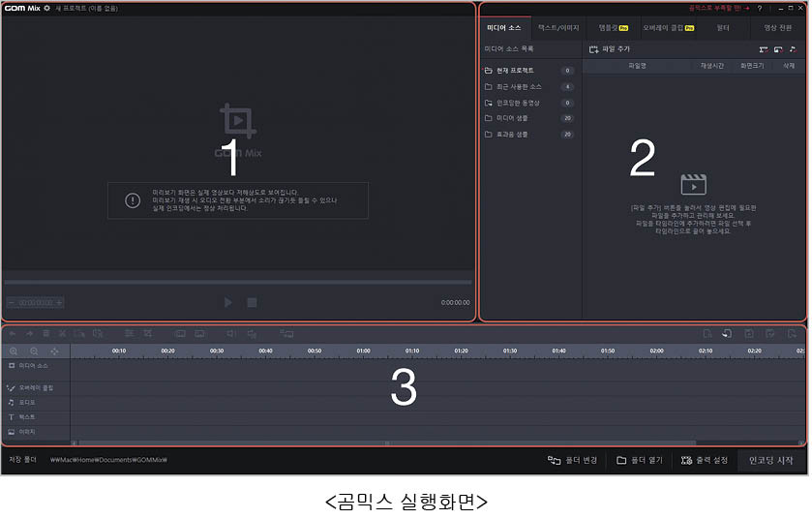This screenshot has width=812, height=519.
Task: Open the 템플릿 Pro tab
Action: point(615,28)
